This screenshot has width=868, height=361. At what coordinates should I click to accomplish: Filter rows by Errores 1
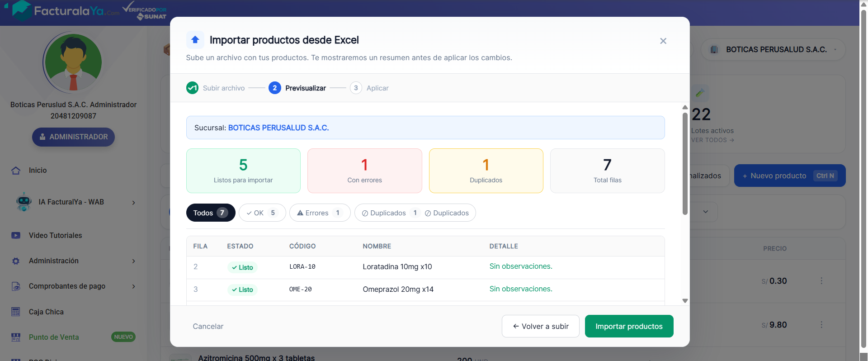(x=320, y=213)
